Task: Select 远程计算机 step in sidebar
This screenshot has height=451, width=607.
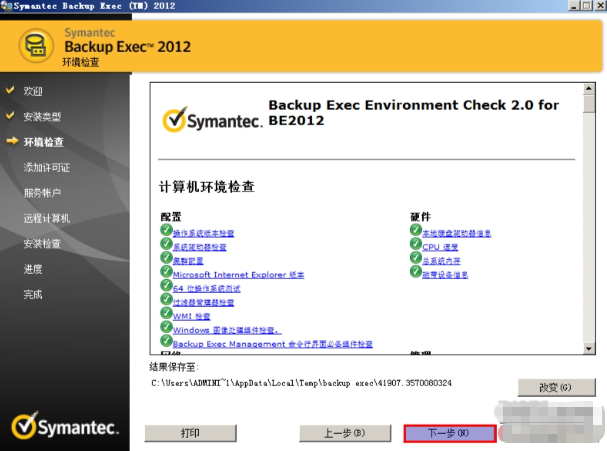Action: pos(47,218)
